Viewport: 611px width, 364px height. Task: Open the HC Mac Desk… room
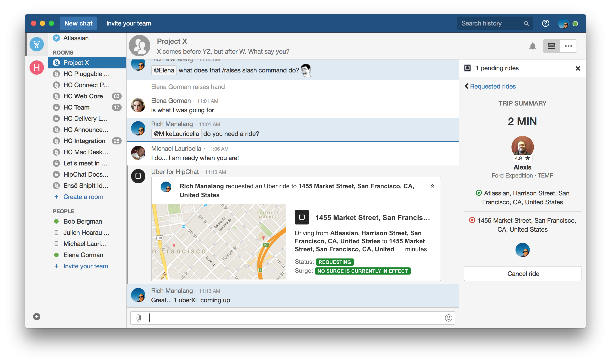tap(87, 152)
